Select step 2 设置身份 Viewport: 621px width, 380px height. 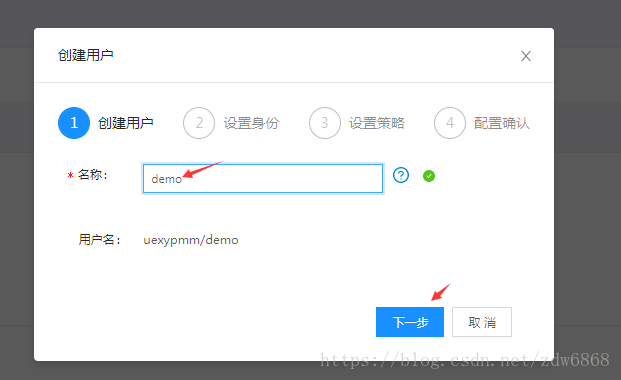point(231,123)
